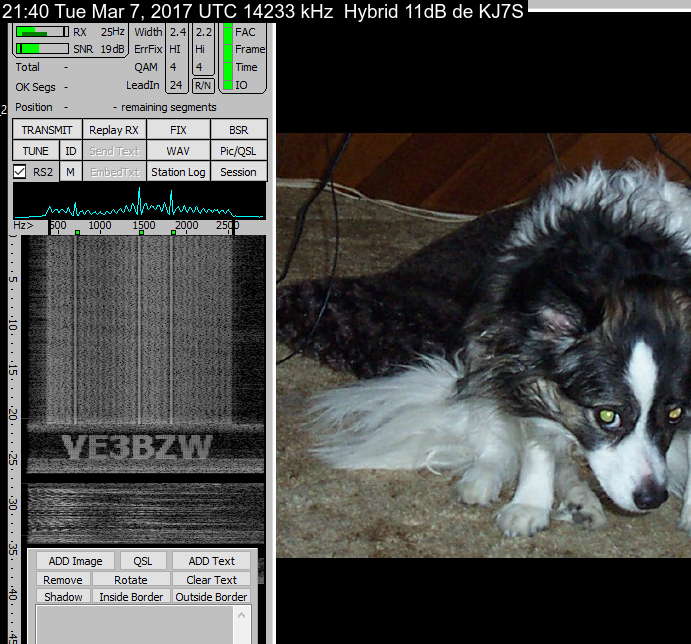Viewport: 691px width, 644px height.
Task: Click the Remove button
Action: pos(63,580)
